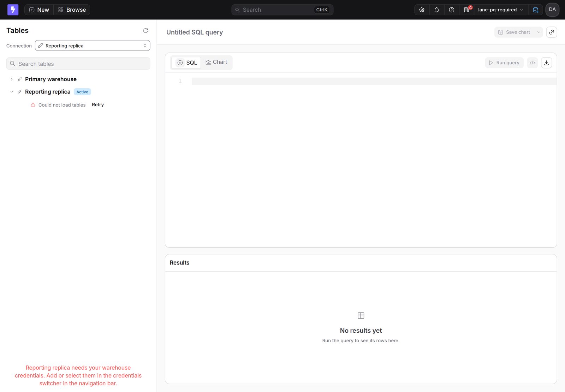565x392 pixels.
Task: Open the Browse menu
Action: [x=72, y=10]
